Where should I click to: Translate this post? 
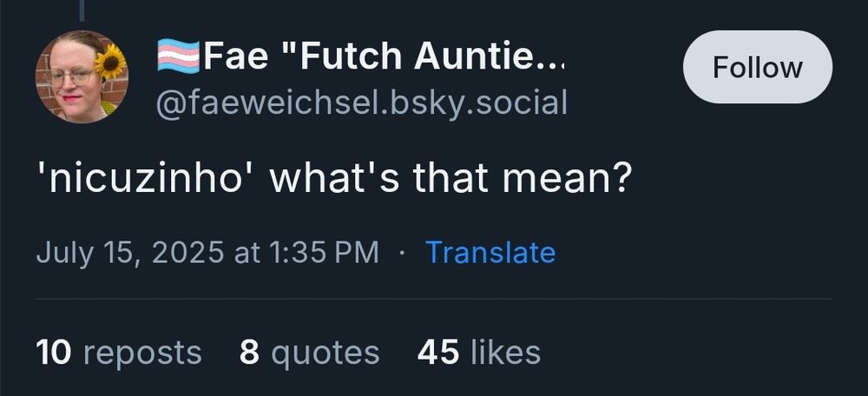point(490,253)
